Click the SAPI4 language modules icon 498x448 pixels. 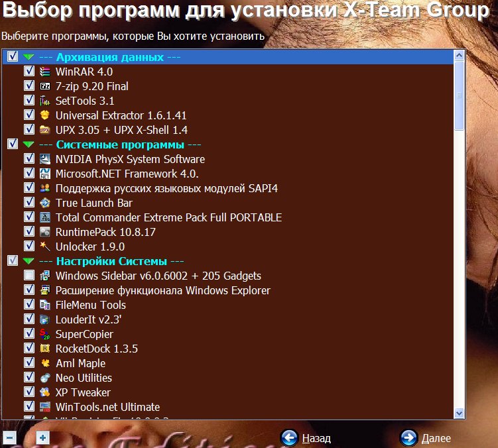[x=45, y=188]
